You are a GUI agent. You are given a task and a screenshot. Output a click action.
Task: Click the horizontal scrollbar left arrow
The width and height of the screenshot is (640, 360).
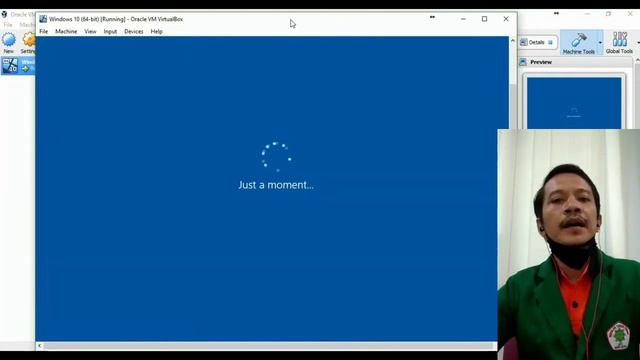(x=40, y=346)
